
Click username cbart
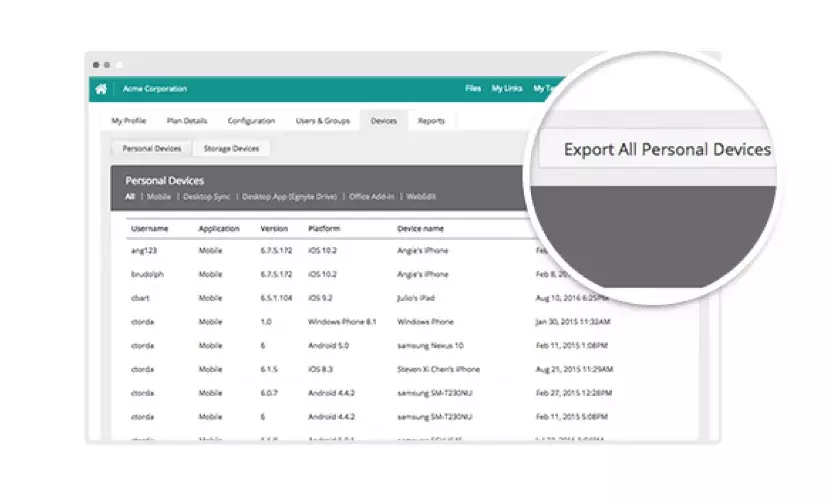(x=140, y=298)
